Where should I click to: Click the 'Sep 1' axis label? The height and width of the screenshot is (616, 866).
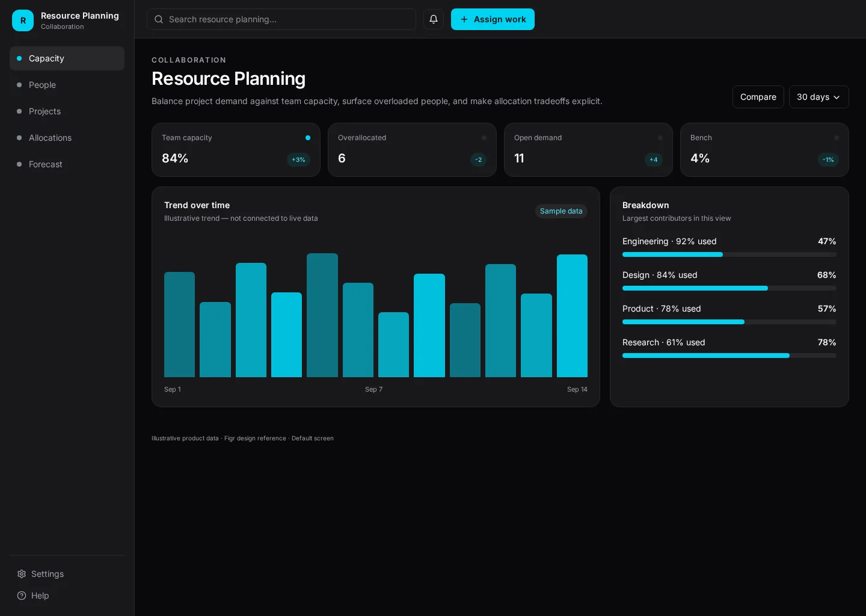point(173,389)
